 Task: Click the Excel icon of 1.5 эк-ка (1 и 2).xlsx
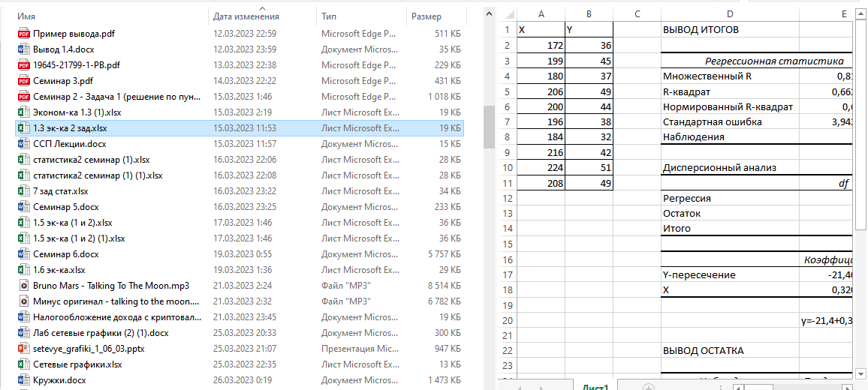tap(23, 223)
